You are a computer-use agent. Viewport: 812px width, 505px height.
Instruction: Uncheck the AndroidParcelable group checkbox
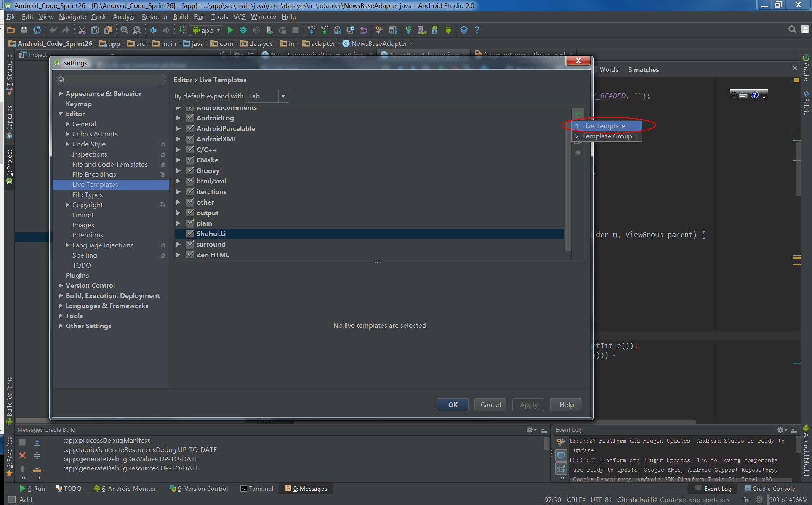191,128
